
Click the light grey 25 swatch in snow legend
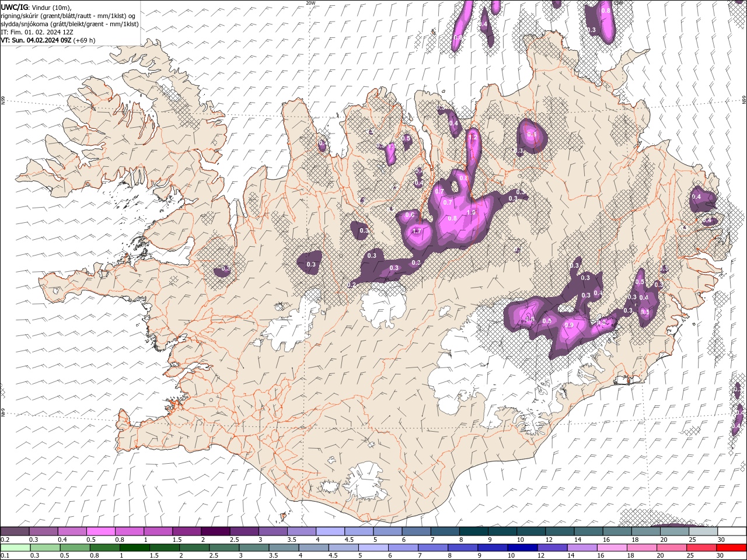[x=703, y=531]
